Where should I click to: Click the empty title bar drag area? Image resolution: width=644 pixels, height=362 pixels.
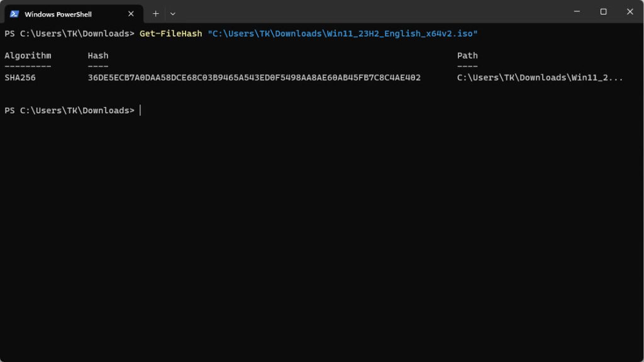click(x=370, y=11)
